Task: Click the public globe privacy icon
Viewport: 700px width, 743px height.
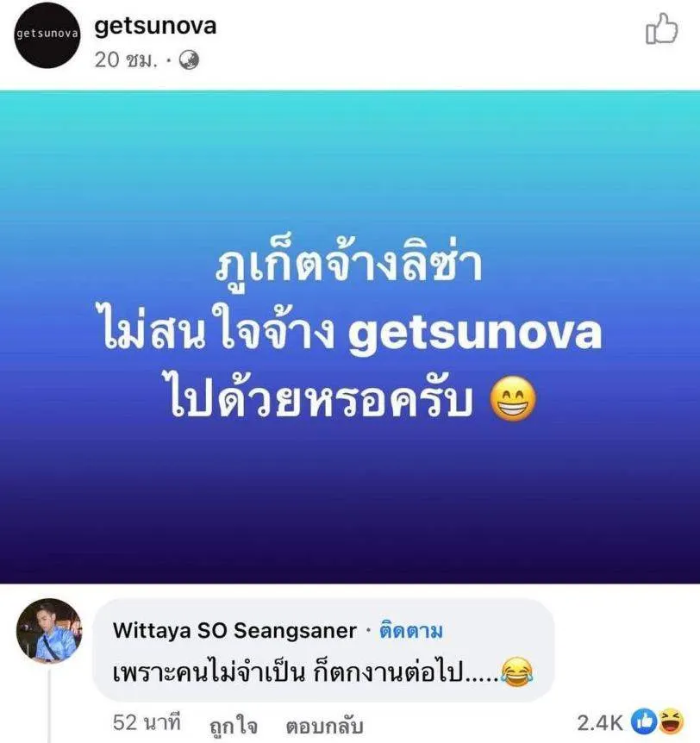Action: pos(189,60)
